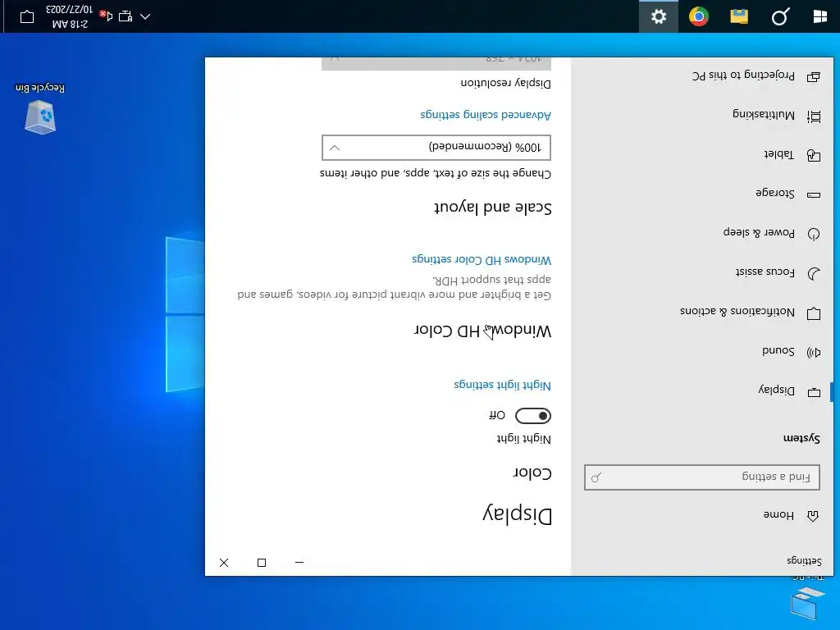The image size is (840, 630).
Task: Click the Notifications & actions icon
Action: tap(814, 313)
